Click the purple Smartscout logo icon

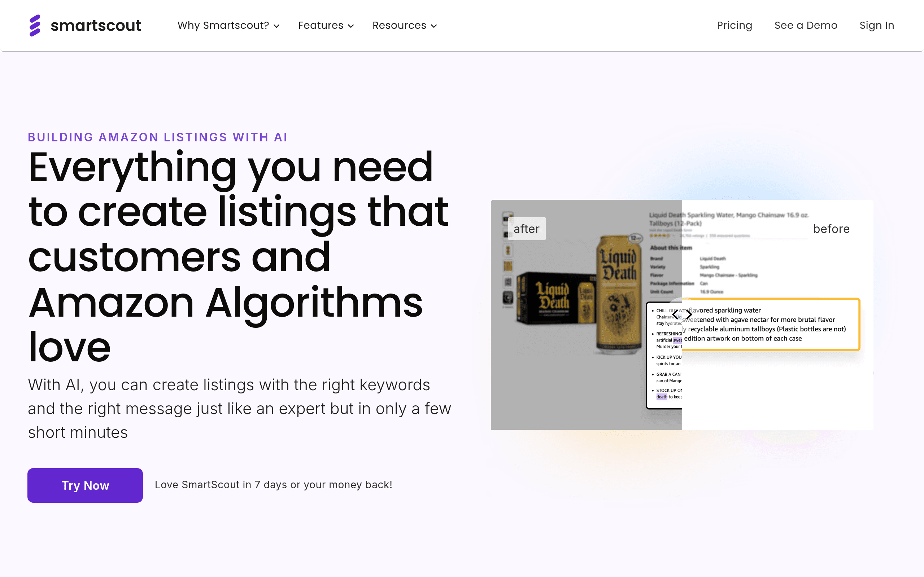[x=35, y=26]
